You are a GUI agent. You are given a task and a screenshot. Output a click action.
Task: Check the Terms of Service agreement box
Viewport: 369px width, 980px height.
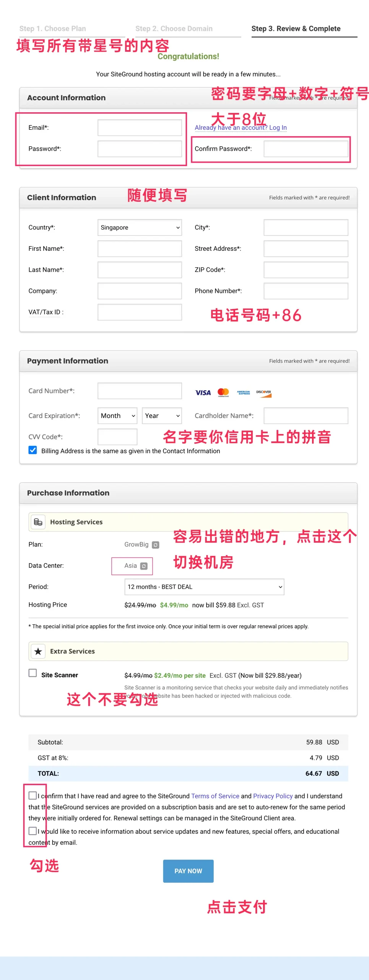tap(33, 795)
